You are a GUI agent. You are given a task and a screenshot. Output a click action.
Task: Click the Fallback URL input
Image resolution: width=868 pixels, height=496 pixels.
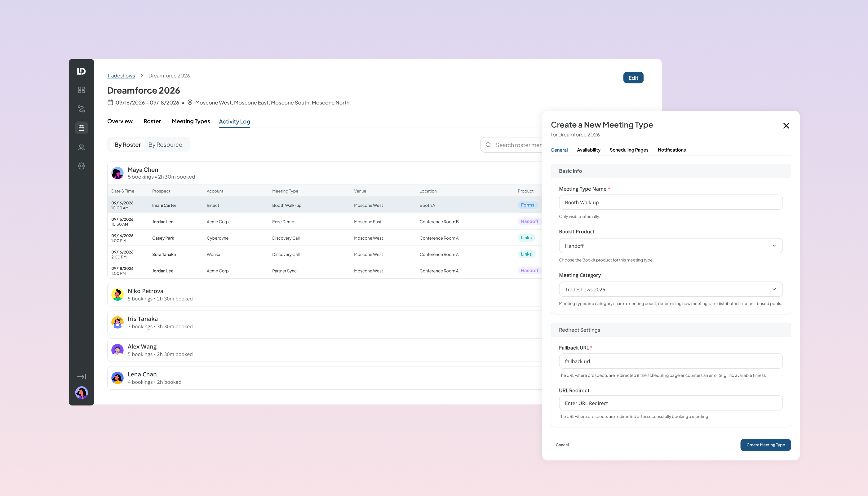click(671, 361)
